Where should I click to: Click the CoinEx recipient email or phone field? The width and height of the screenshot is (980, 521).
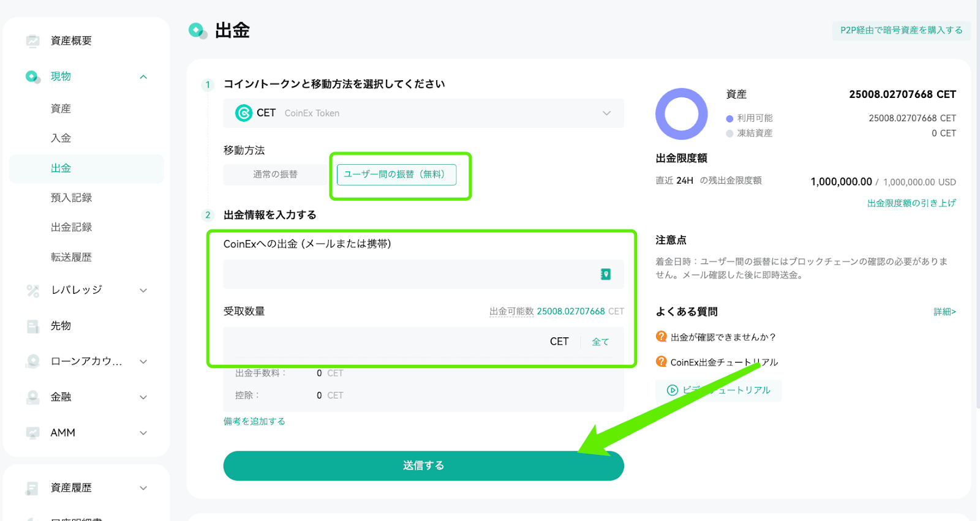pos(423,274)
